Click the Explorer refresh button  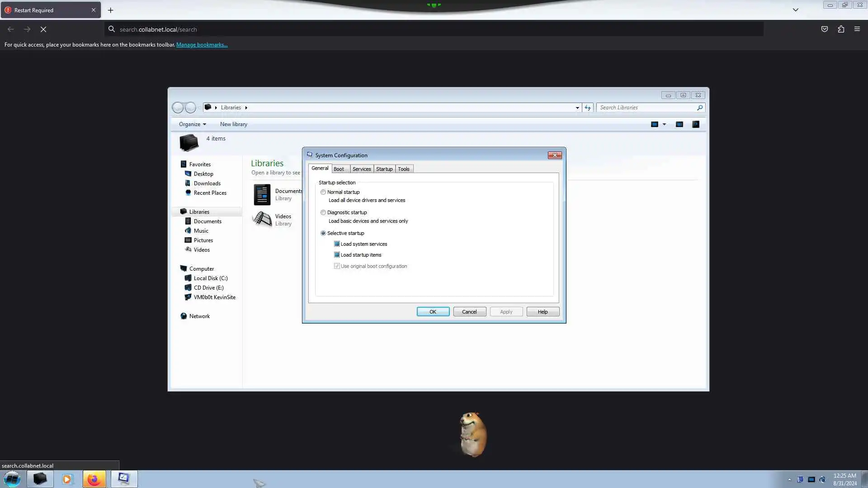click(x=588, y=108)
